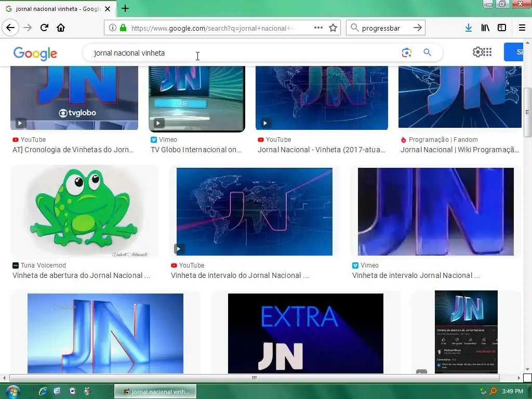
Task: Open 'AT] Cronologia de Vinhetas do Jorn...' link
Action: (x=73, y=150)
